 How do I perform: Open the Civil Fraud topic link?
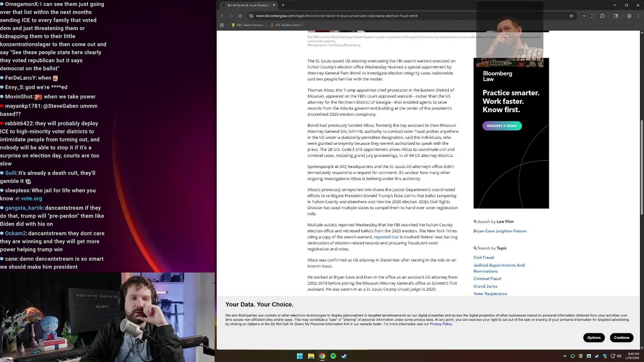point(484,257)
